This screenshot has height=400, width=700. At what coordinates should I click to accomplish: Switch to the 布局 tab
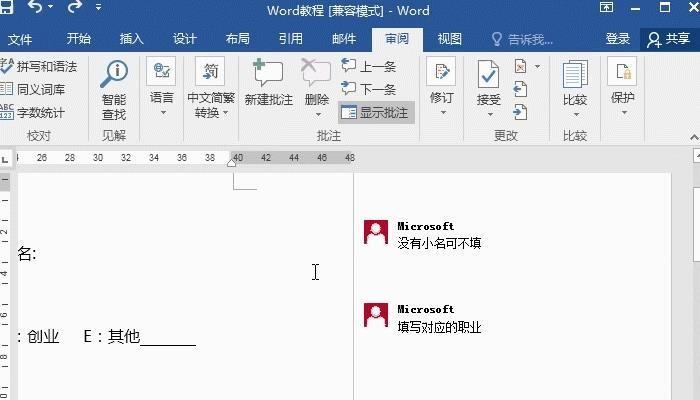point(238,39)
